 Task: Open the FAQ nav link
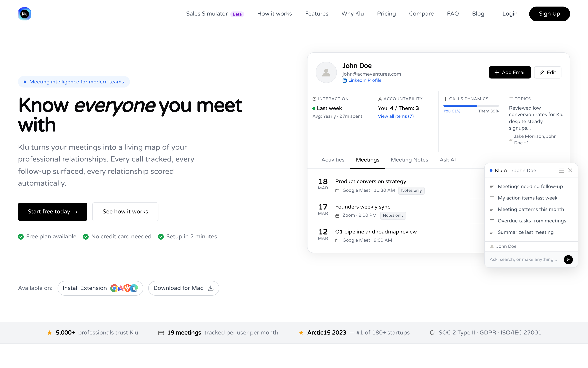453,14
